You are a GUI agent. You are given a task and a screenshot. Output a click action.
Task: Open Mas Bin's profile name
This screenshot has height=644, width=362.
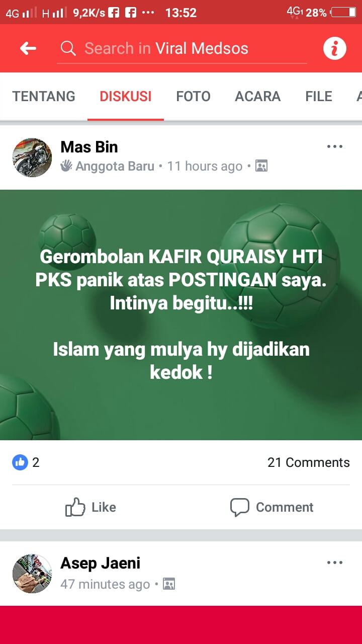[x=89, y=147]
